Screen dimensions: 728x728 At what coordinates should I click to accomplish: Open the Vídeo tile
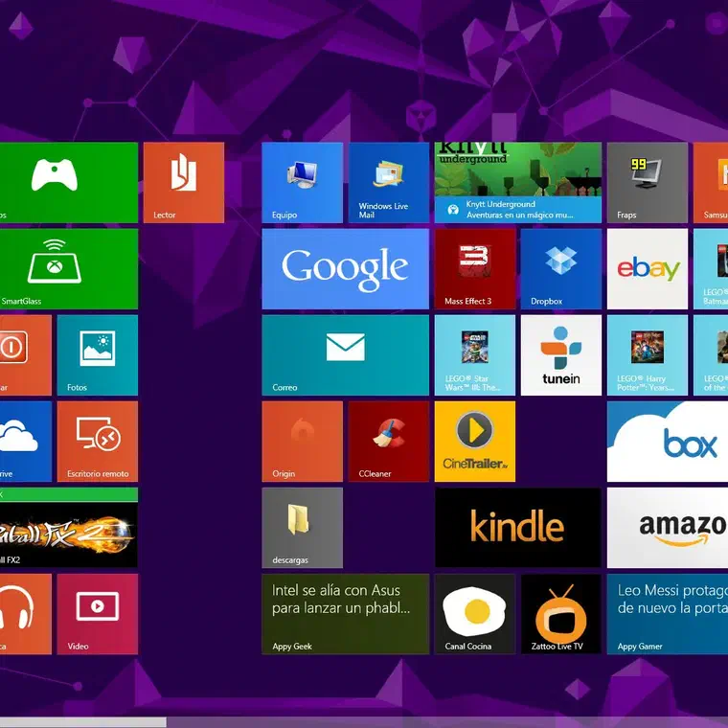[98, 614]
